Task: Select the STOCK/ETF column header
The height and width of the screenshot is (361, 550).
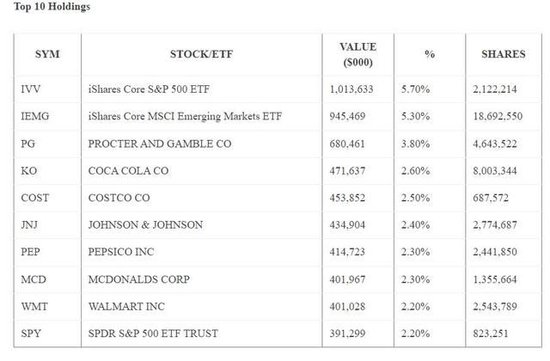Action: tap(202, 54)
